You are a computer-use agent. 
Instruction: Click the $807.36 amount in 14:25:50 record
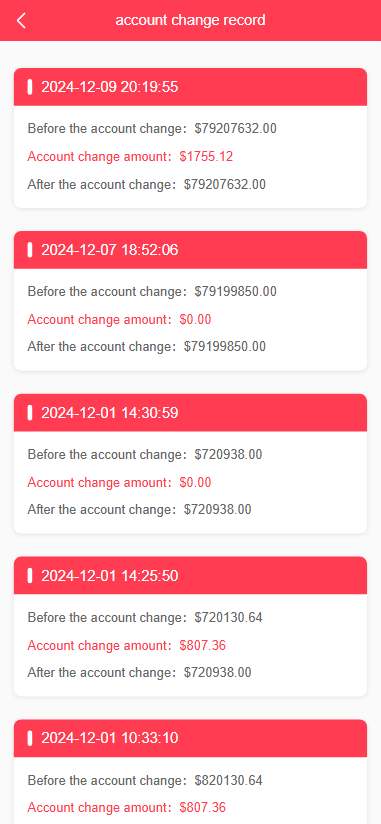[203, 645]
